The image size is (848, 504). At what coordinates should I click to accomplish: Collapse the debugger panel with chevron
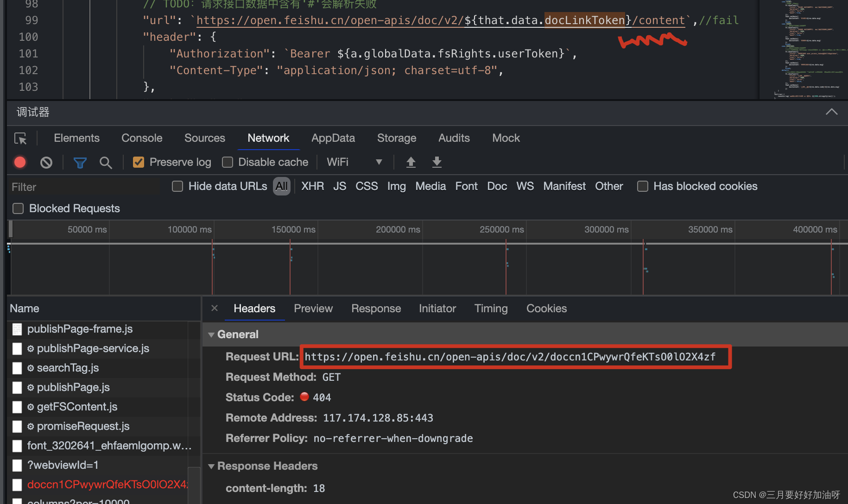click(832, 112)
